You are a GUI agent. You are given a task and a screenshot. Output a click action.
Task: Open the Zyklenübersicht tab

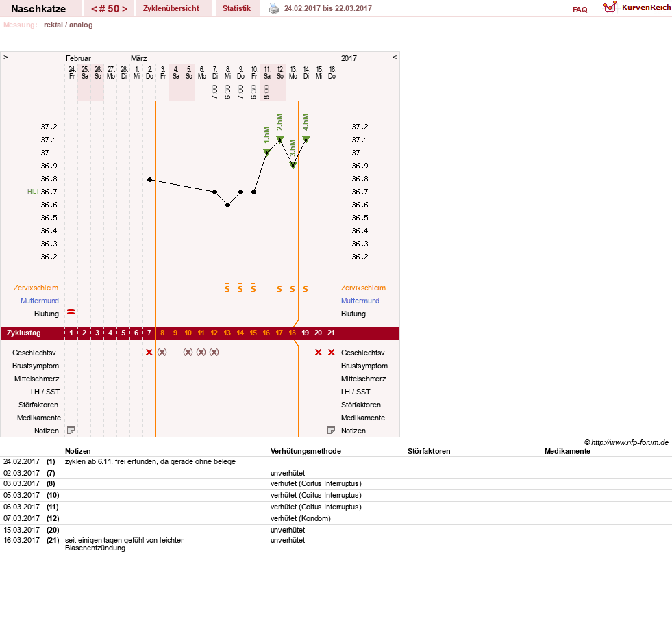pos(171,9)
